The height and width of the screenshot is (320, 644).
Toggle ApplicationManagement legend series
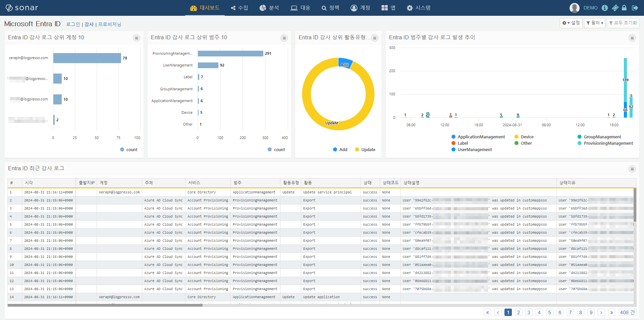point(478,137)
